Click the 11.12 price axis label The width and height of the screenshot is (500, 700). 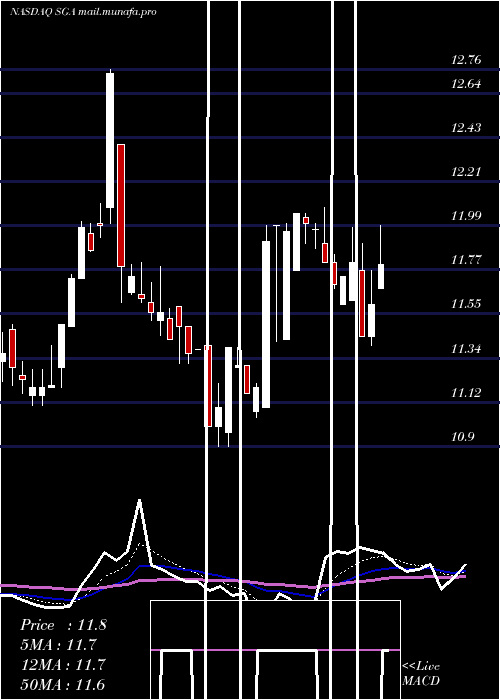pos(466,393)
